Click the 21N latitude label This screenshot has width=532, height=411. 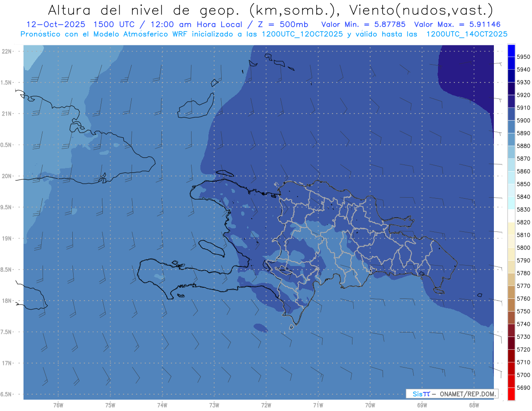tap(7, 114)
